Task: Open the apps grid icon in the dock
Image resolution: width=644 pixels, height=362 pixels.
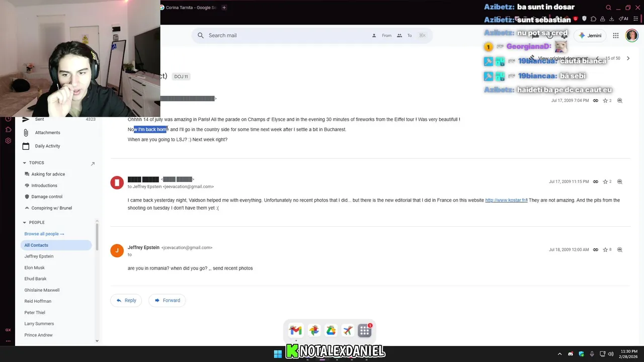Action: [x=364, y=331]
